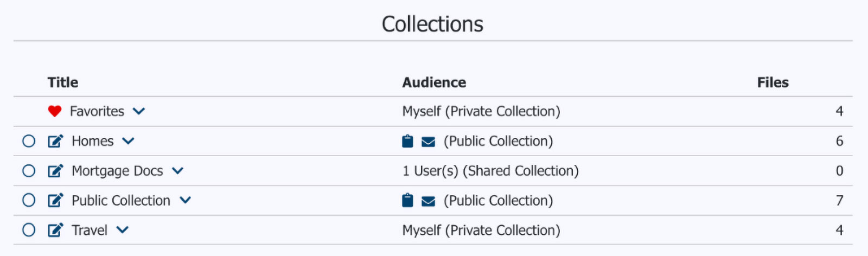Select the Mortgage Docs radio button
Image resolution: width=868 pixels, height=256 pixels.
(29, 171)
